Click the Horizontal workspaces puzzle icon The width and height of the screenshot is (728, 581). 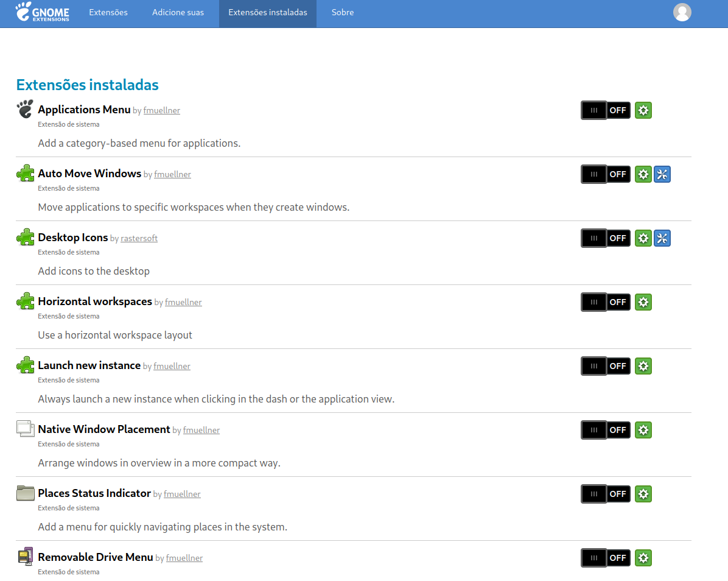25,301
